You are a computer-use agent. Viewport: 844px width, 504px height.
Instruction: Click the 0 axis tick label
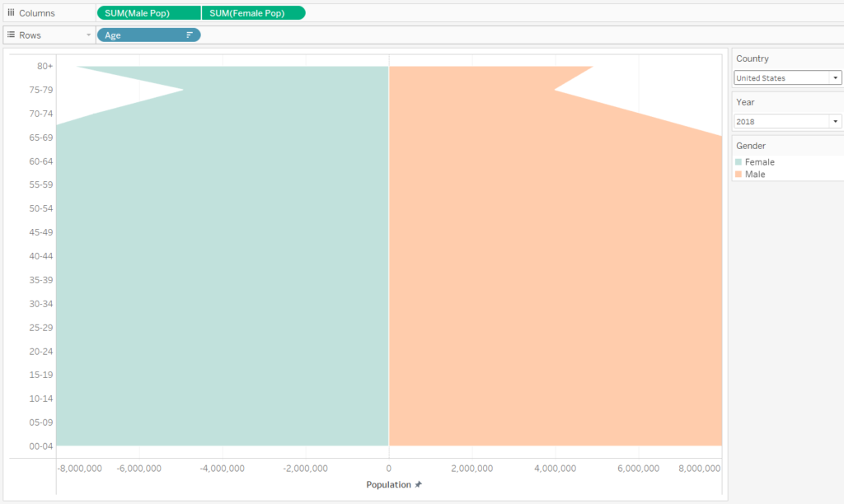[389, 469]
